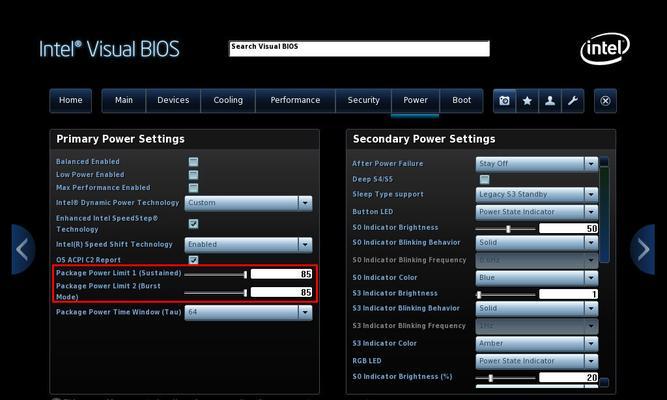Open Button LED dropdown
The image size is (667, 400).
pos(537,212)
